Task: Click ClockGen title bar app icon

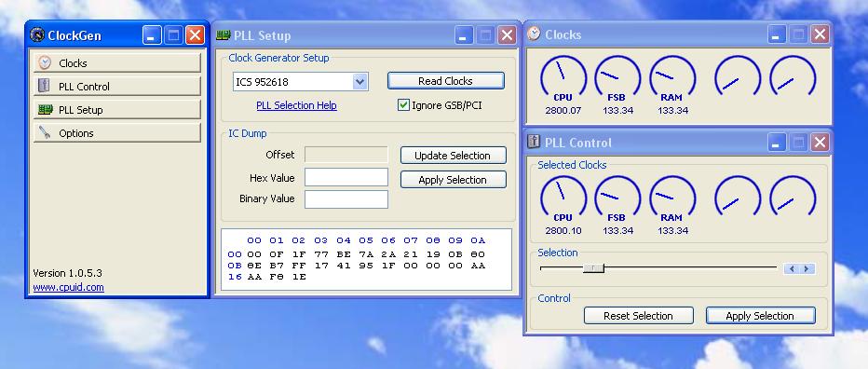Action: pos(37,34)
